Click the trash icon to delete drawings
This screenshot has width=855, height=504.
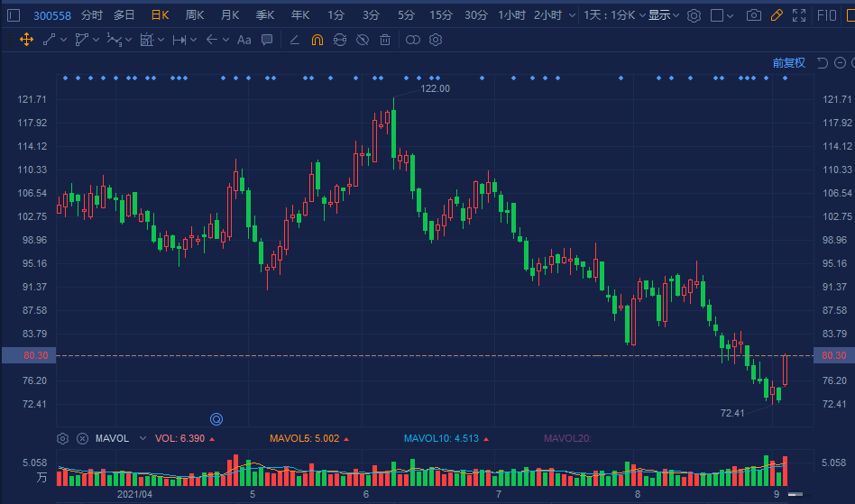385,40
